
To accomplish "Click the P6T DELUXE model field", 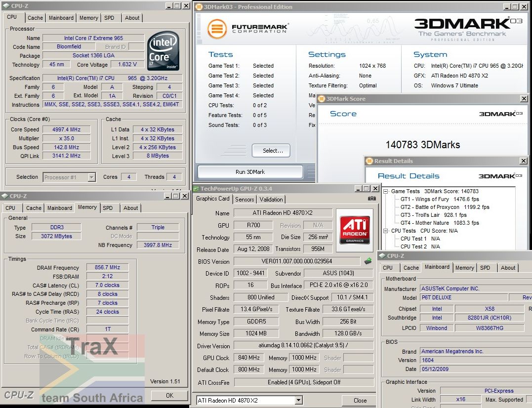I will 464,297.
